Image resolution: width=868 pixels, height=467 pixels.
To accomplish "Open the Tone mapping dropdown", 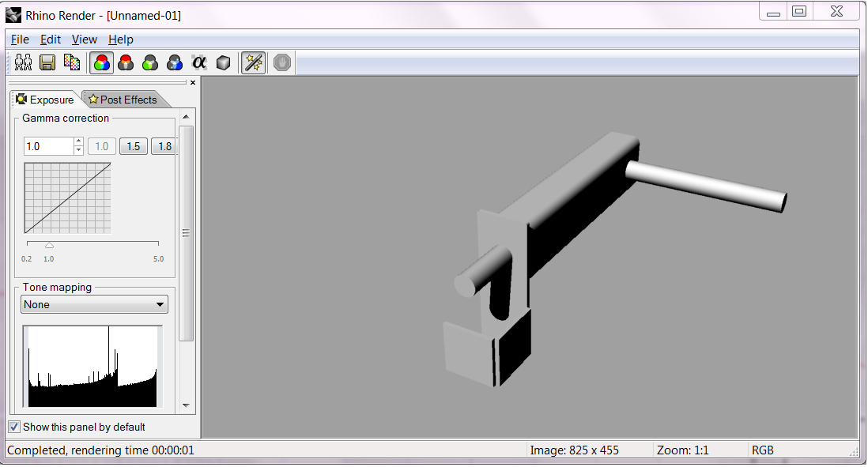I will coord(94,304).
